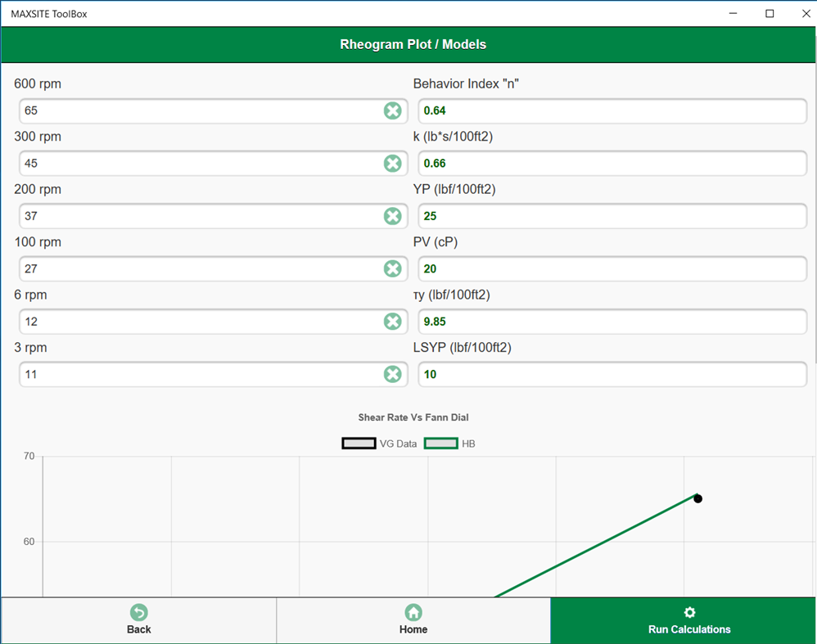Click the plotted data point on the chart
The width and height of the screenshot is (817, 644).
[x=697, y=498]
